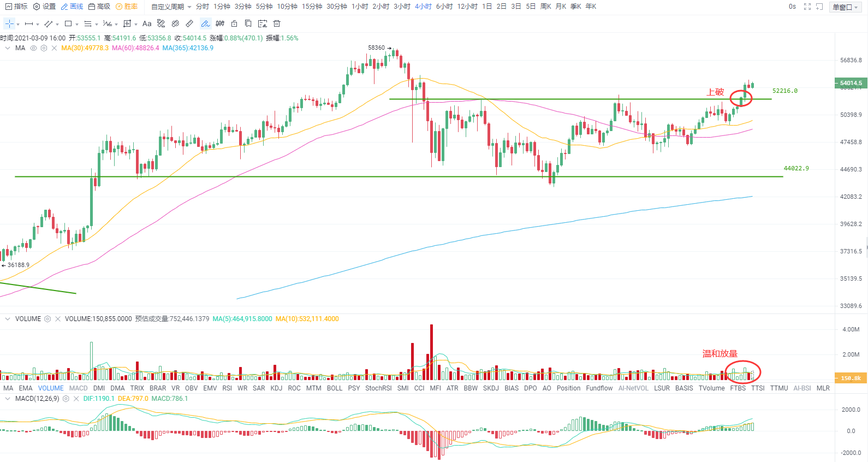Collapse the MA indicator chevron

click(x=8, y=48)
